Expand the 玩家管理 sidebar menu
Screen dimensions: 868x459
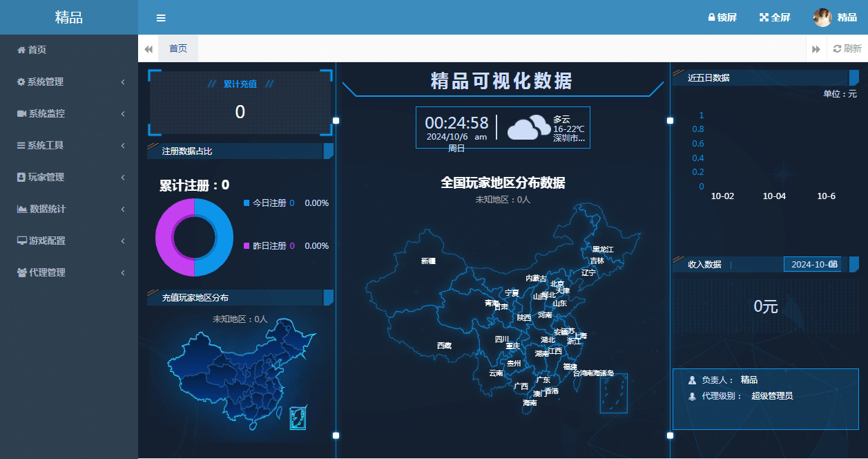tap(69, 177)
